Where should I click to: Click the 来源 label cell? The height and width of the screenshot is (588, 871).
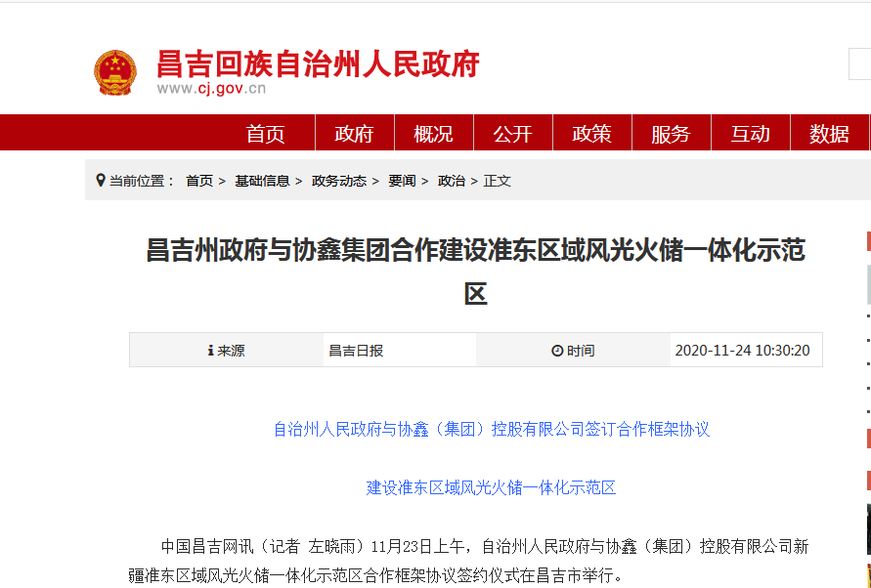click(x=227, y=351)
